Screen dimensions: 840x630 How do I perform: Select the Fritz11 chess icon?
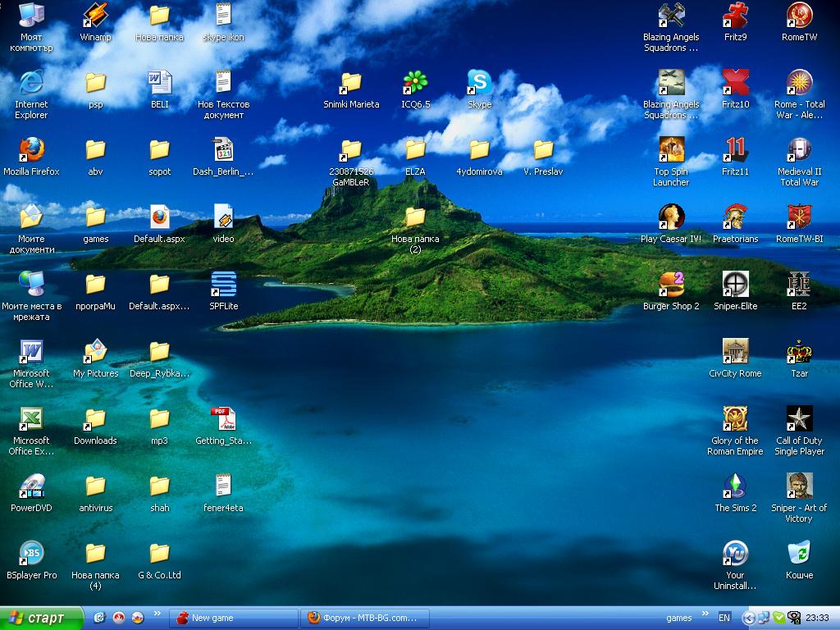coord(735,150)
